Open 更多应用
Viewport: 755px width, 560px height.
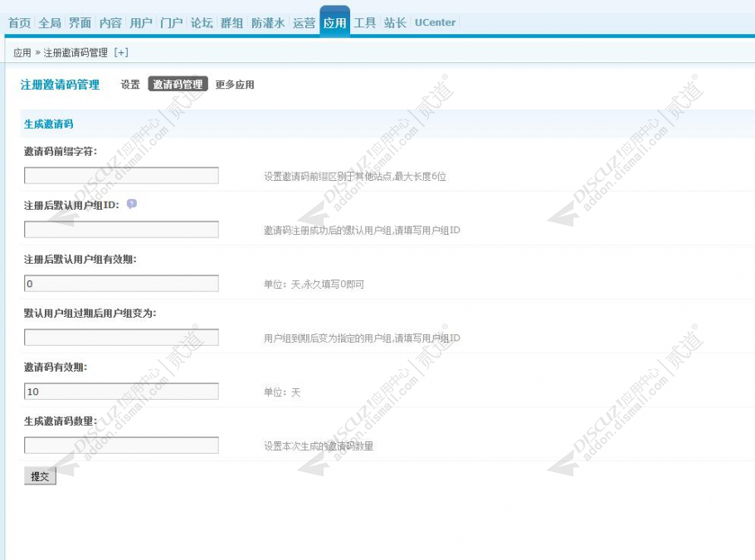point(236,85)
